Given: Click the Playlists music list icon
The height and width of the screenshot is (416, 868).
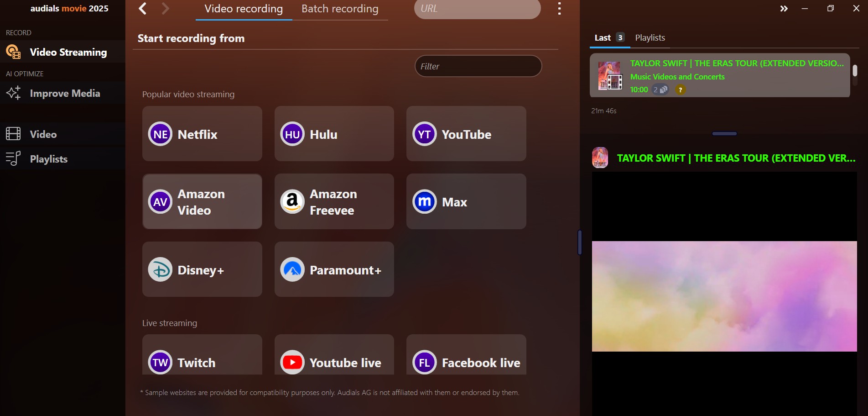Looking at the screenshot, I should tap(13, 158).
